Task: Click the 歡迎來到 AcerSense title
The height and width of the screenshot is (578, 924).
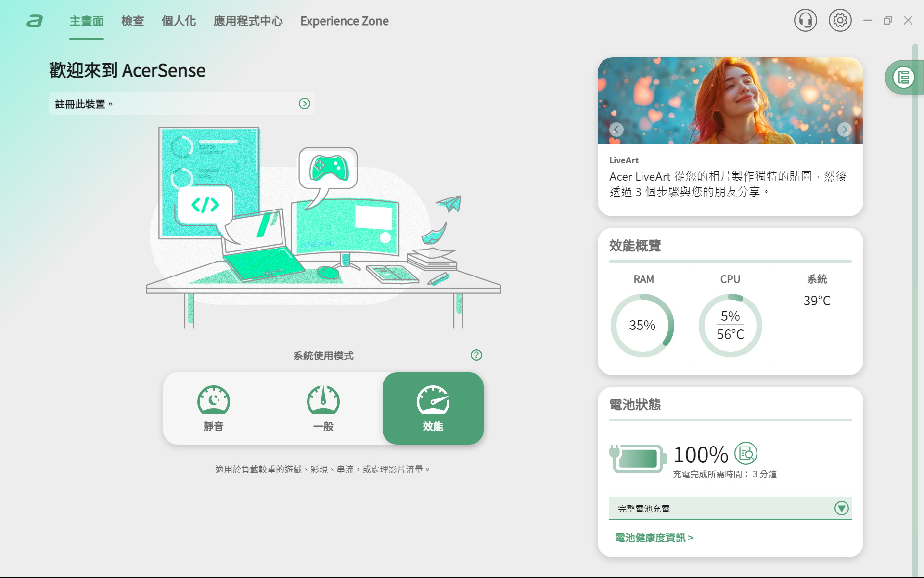Action: (x=127, y=70)
